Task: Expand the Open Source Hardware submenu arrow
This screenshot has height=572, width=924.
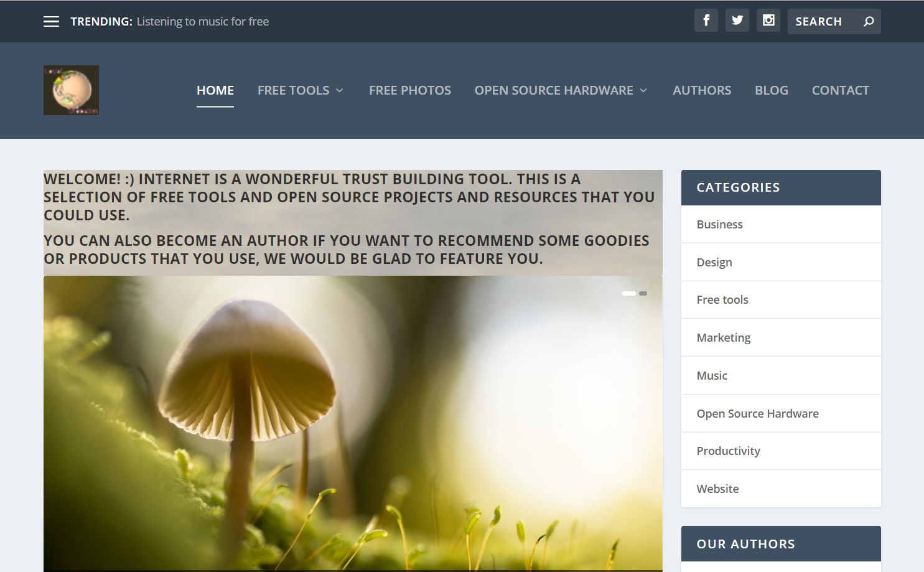Action: pyautogui.click(x=643, y=91)
